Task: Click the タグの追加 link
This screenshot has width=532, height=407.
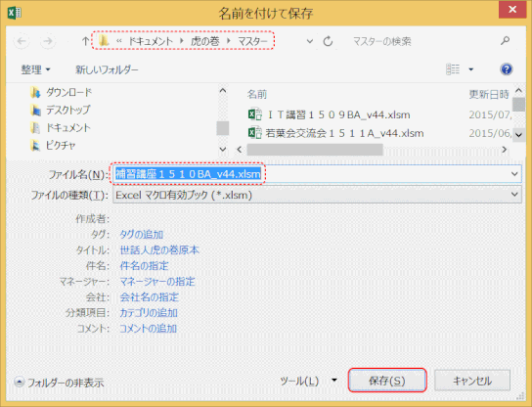Action: (x=142, y=234)
